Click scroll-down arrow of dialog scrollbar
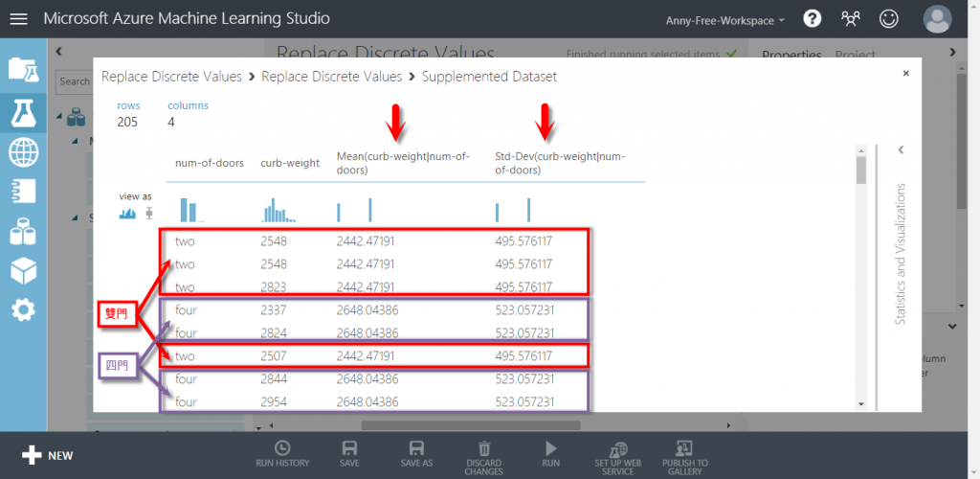The image size is (980, 479). (861, 404)
